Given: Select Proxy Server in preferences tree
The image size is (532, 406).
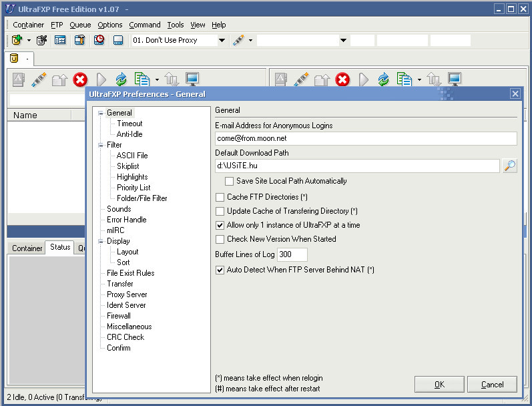Looking at the screenshot, I should [127, 294].
